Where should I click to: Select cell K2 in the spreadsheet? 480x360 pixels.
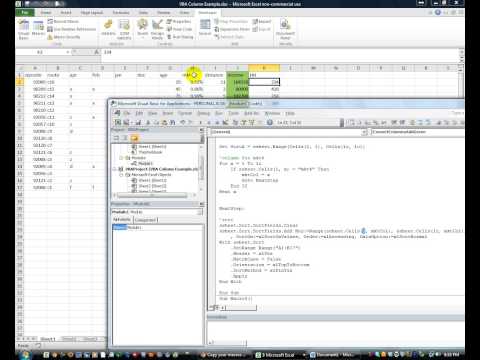(264, 82)
